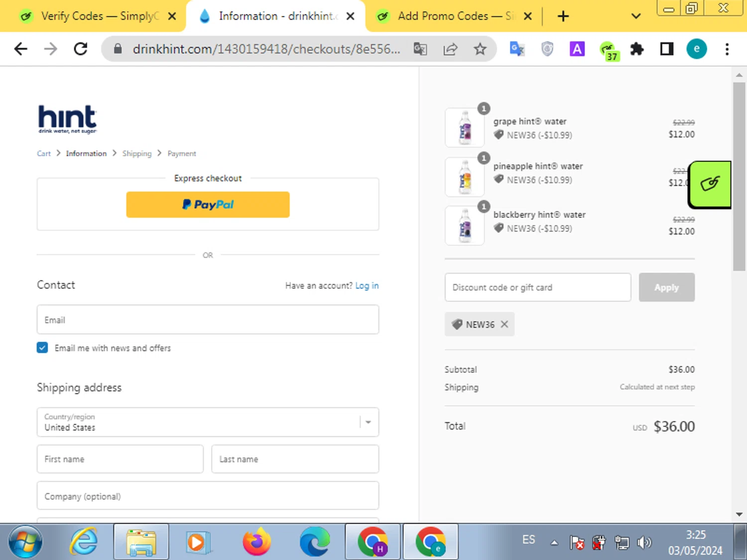This screenshot has width=747, height=560.
Task: Open the Windows Start menu
Action: [x=25, y=542]
